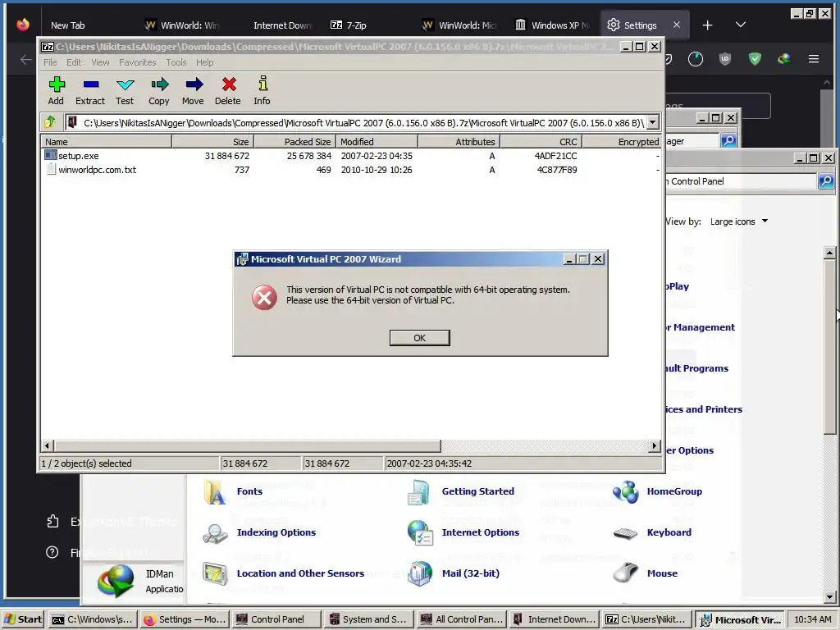
Task: Sort 7-Zip list by Size column
Action: coord(212,141)
